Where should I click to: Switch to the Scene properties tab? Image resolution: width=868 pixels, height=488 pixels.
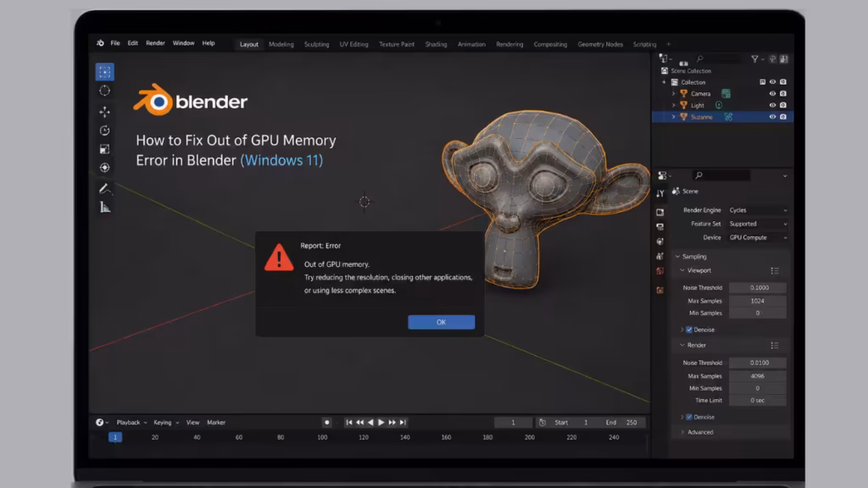[x=659, y=256]
